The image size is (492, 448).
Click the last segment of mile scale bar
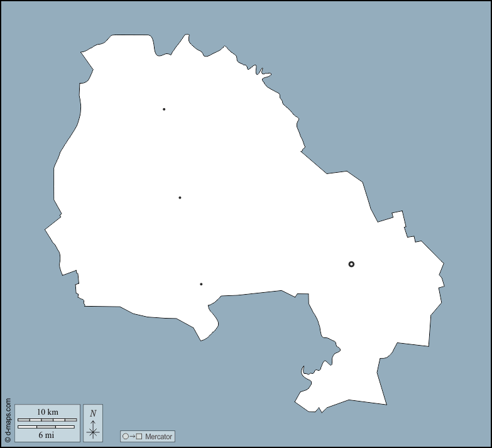coord(65,427)
